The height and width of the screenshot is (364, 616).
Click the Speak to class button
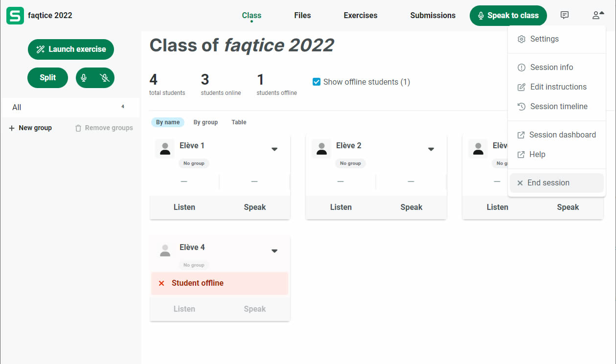click(x=508, y=16)
